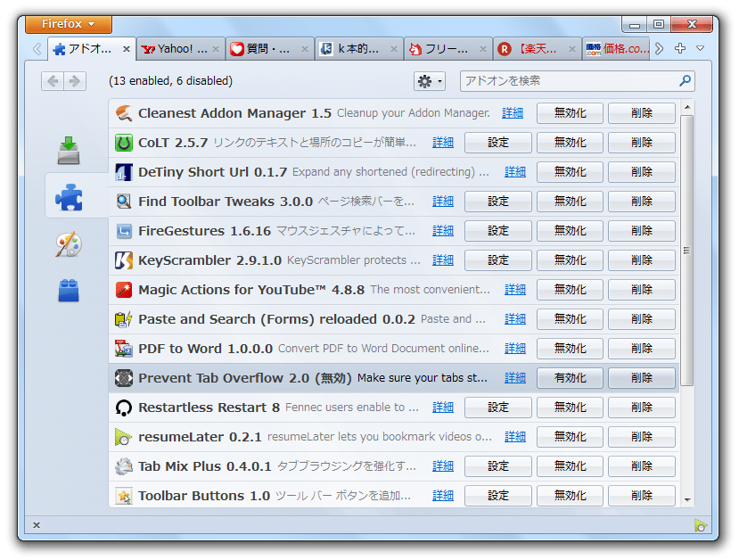Open 設定 options for Restartless Restart
The width and height of the screenshot is (739, 560).
tap(497, 408)
